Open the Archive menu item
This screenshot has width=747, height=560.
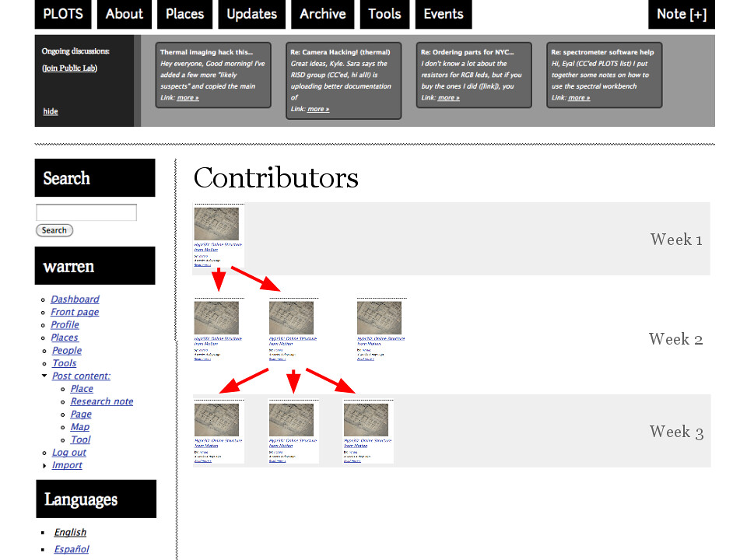322,14
